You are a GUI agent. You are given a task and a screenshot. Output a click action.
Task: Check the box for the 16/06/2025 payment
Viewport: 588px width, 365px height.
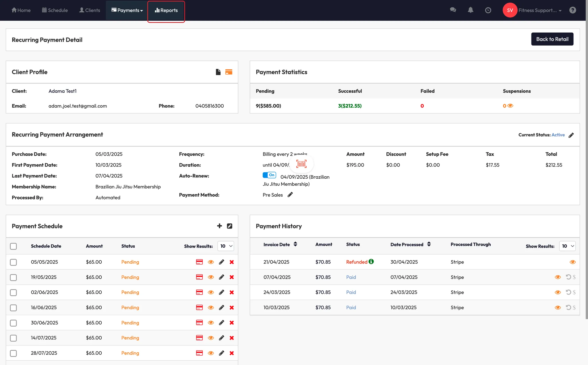point(13,308)
